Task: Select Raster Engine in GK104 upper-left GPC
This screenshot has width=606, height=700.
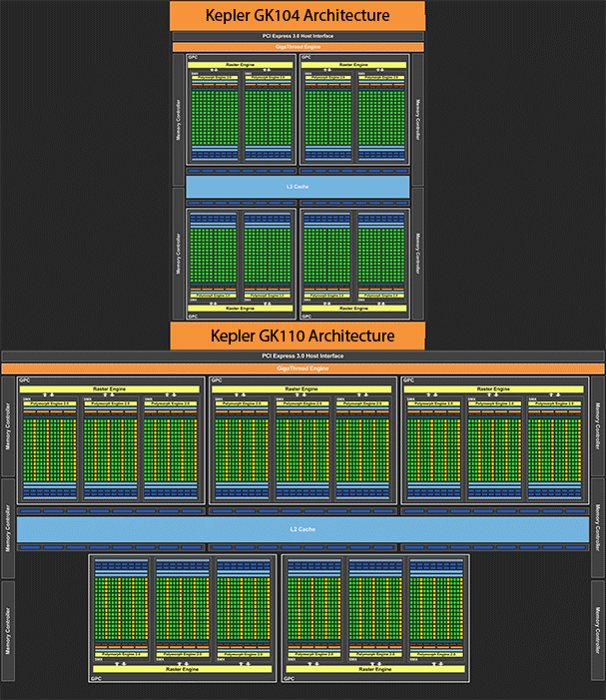Action: coord(240,65)
